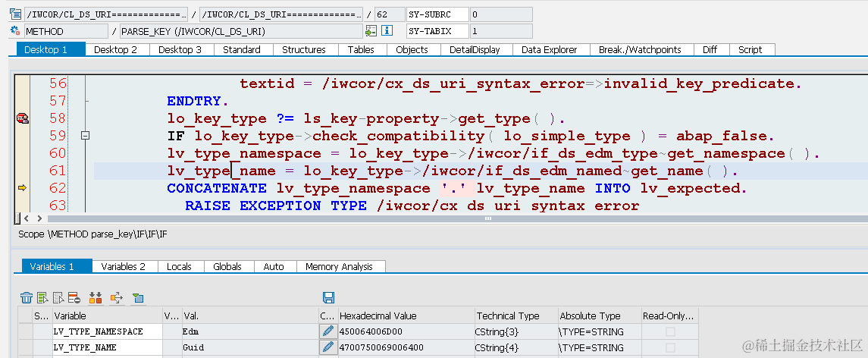Select the Locals tab
This screenshot has height=358, width=868.
point(180,266)
